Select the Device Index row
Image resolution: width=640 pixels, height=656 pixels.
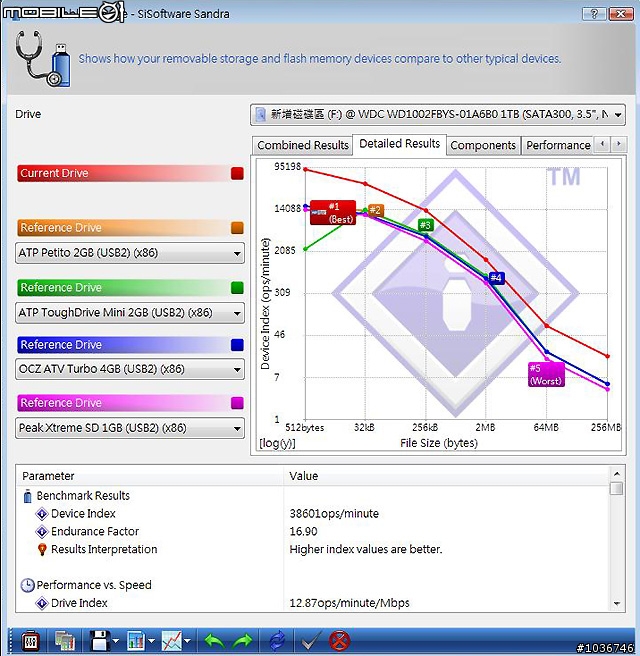313,513
